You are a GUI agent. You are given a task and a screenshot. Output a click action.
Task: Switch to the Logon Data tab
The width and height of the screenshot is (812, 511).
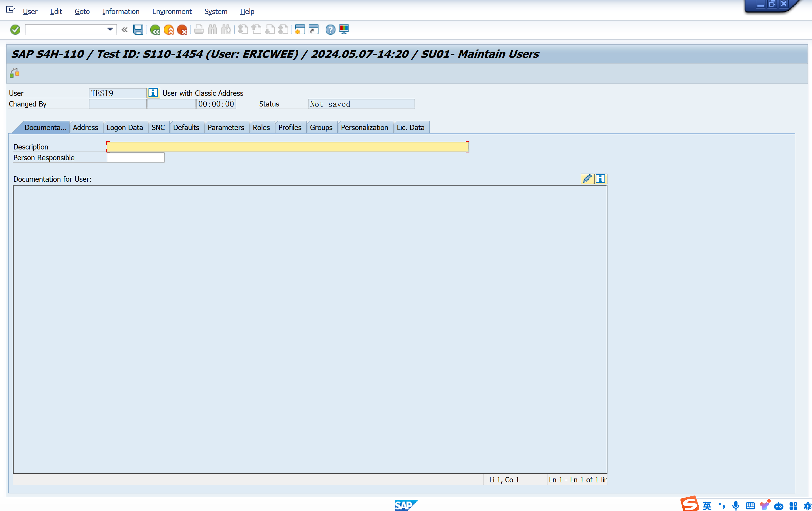(125, 127)
